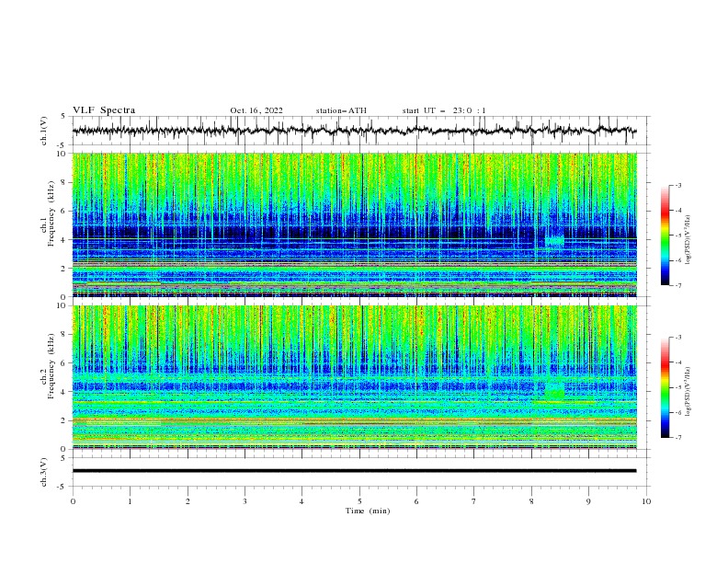This screenshot has width=728, height=563.
Task: Click the "ch.1(V)" waveform axis label
Action: (44, 131)
